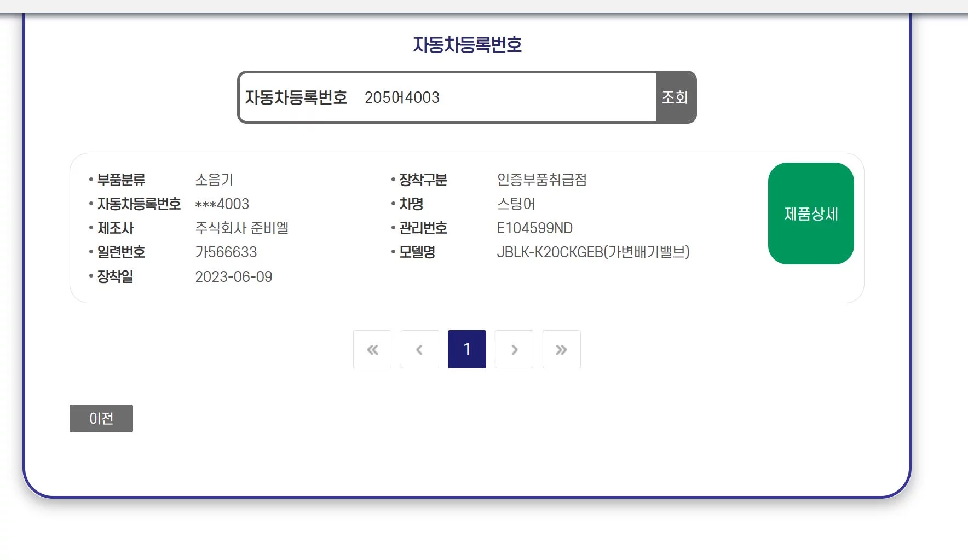Click manufacturer name 주식회사 준비엘
968x560 pixels.
242,228
